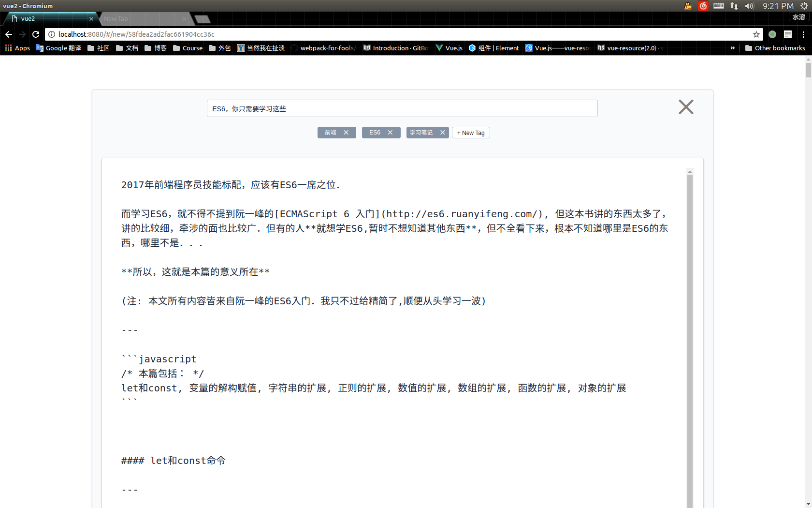Click the page's vertical scrollbar thumb
This screenshot has width=812, height=508.
[x=808, y=70]
